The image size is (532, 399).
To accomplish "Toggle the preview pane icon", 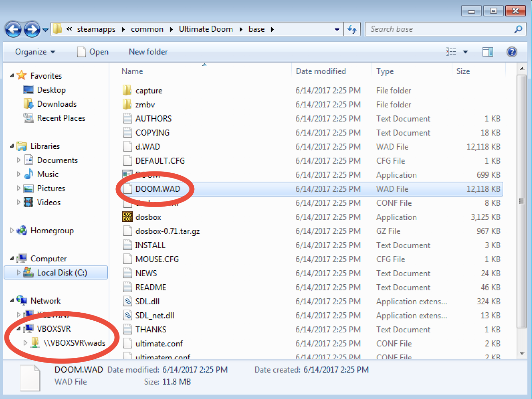I will pyautogui.click(x=488, y=52).
